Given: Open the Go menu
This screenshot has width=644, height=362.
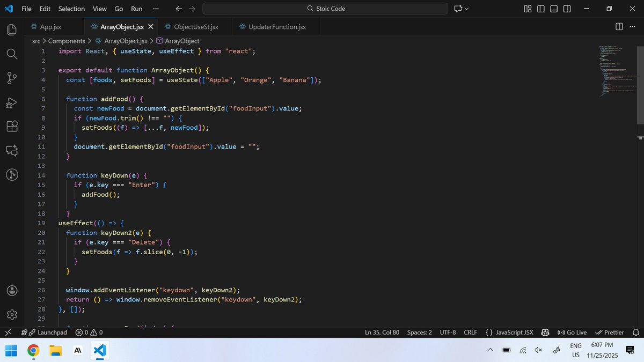Looking at the screenshot, I should (x=119, y=9).
